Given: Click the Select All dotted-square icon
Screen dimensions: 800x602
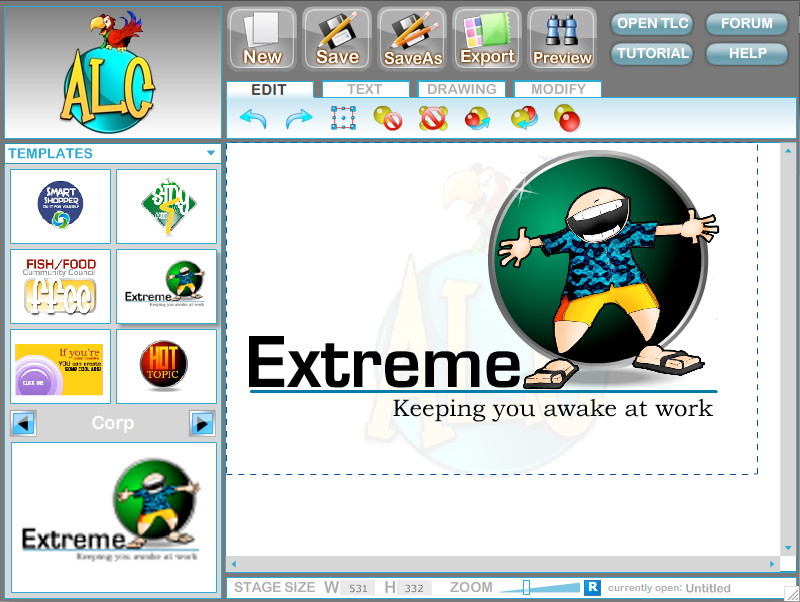Looking at the screenshot, I should point(343,118).
